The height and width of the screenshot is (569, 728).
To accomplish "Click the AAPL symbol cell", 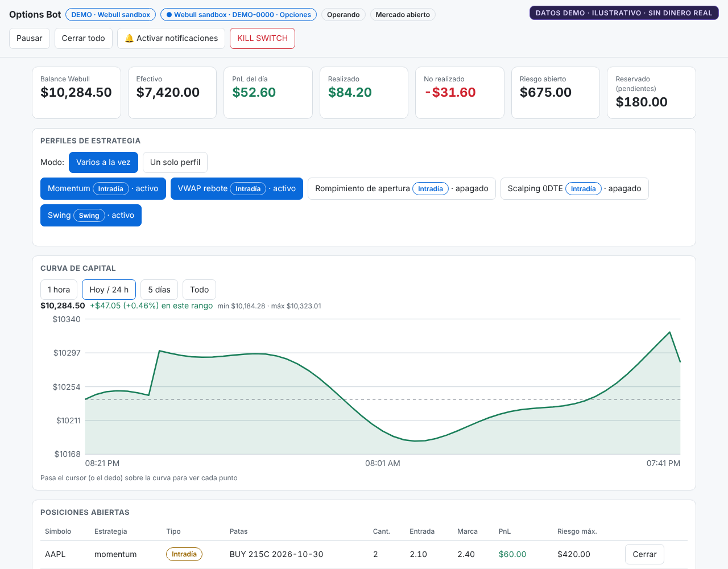I will 55,554.
